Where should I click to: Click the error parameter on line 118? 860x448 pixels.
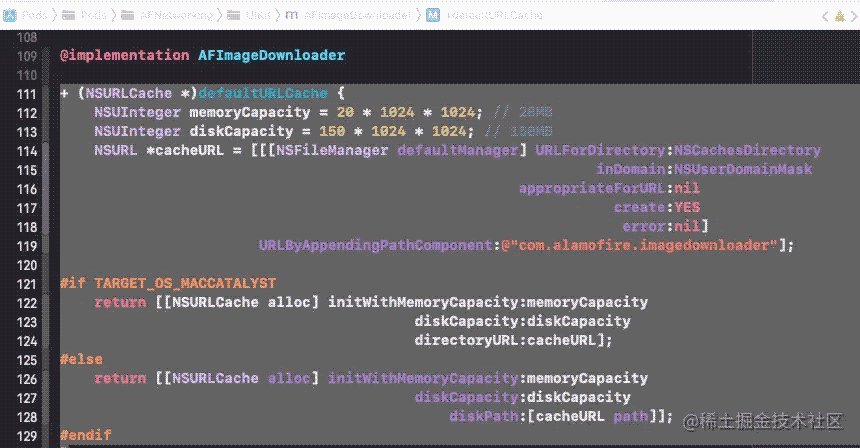point(644,226)
